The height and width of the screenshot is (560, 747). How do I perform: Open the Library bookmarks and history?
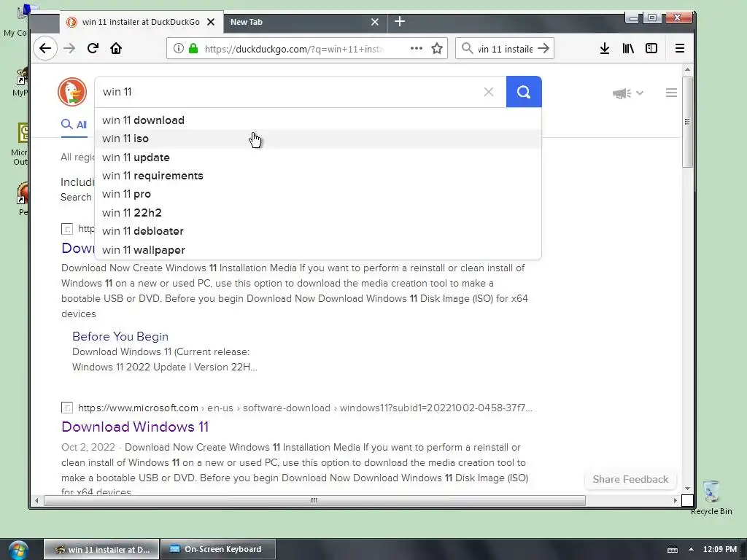click(x=628, y=48)
